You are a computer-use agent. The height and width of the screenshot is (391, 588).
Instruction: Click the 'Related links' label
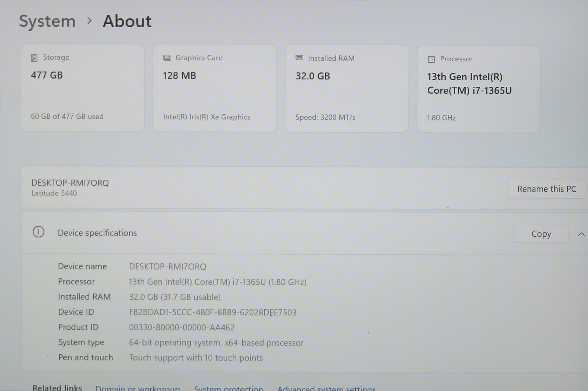(x=57, y=388)
